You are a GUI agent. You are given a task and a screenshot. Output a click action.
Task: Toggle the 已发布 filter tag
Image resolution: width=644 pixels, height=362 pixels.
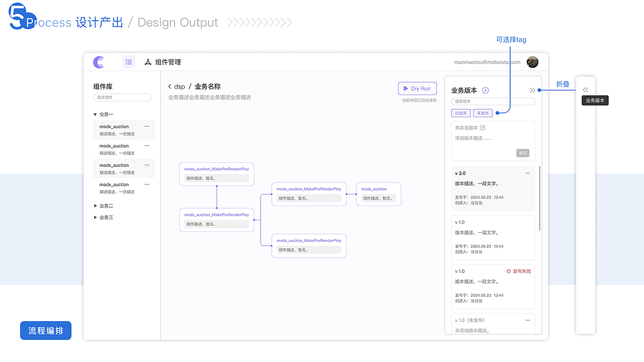tap(461, 114)
